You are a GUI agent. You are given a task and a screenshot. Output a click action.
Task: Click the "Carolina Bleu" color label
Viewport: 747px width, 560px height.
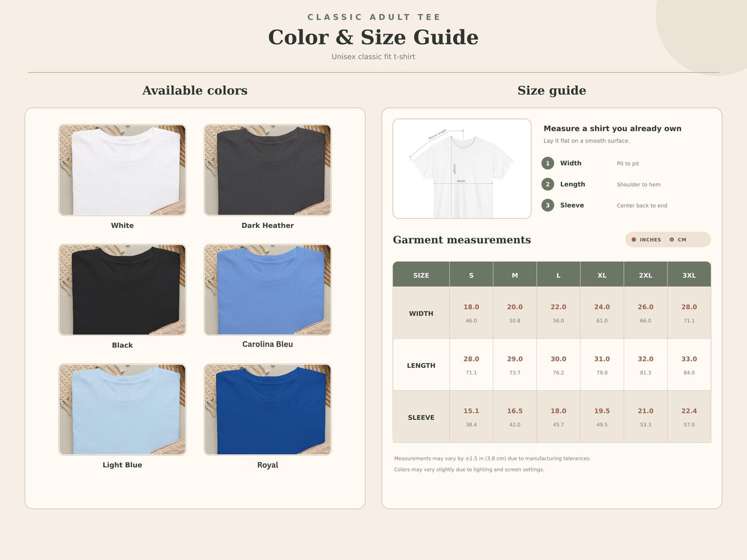point(268,344)
